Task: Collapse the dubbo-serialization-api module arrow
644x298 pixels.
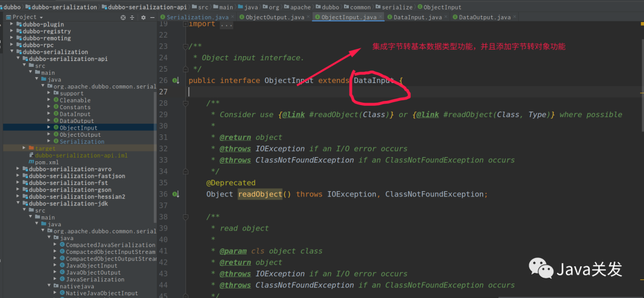Action: (x=18, y=59)
